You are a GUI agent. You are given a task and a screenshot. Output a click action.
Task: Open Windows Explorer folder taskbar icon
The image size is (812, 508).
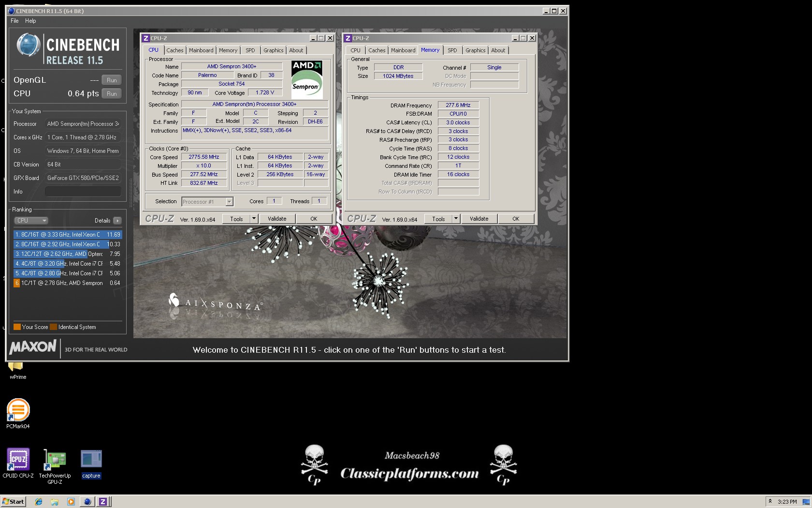(55, 502)
